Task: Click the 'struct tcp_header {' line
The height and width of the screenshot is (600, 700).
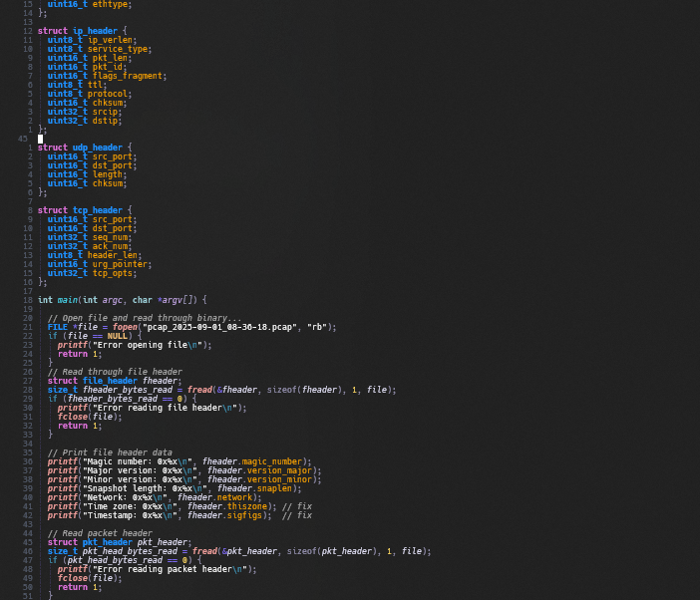Action: click(x=85, y=210)
